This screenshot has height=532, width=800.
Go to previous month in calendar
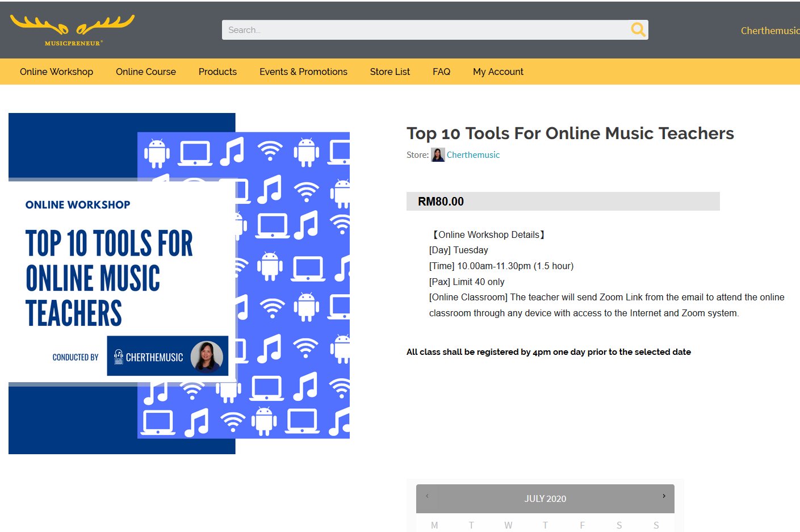coord(427,496)
